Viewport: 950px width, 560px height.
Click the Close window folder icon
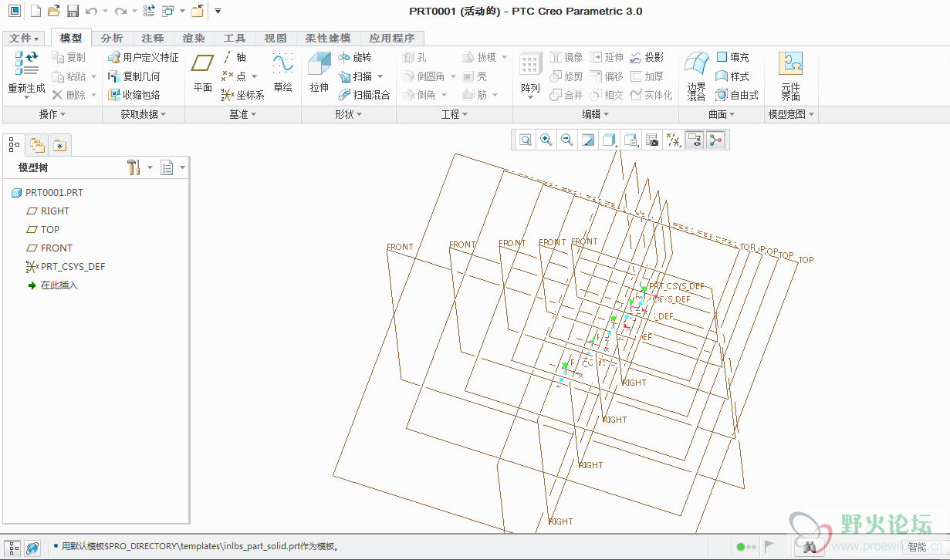coord(198,11)
